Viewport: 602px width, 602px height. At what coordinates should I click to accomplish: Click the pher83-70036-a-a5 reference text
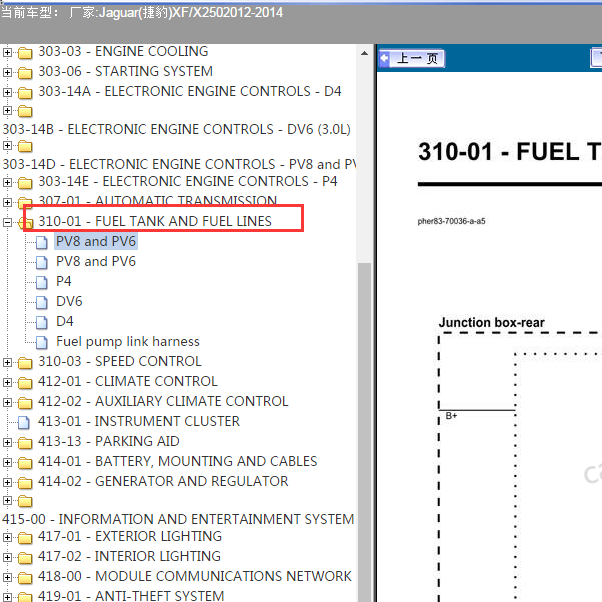coord(452,221)
